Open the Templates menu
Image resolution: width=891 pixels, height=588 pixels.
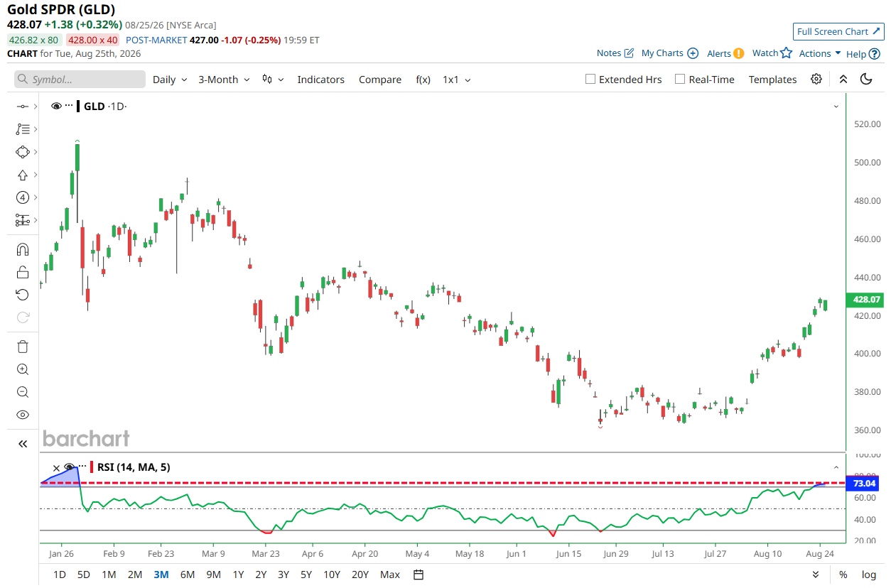click(772, 79)
